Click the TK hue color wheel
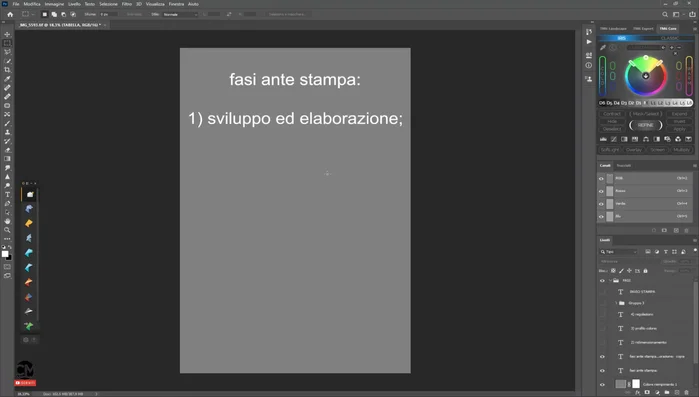 coord(646,76)
